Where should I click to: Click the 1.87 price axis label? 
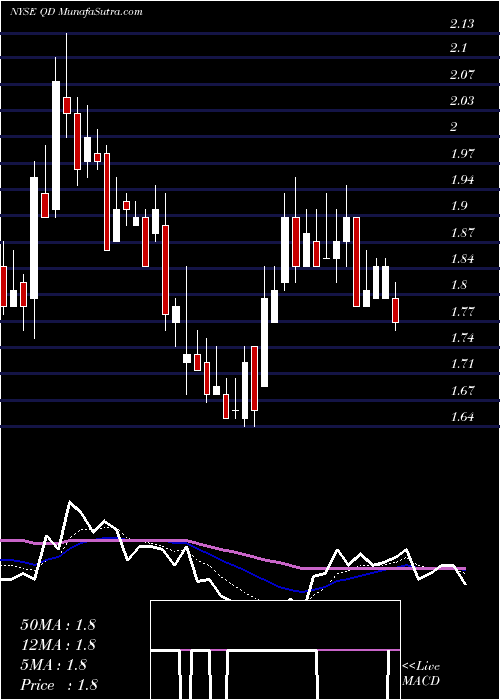462,233
